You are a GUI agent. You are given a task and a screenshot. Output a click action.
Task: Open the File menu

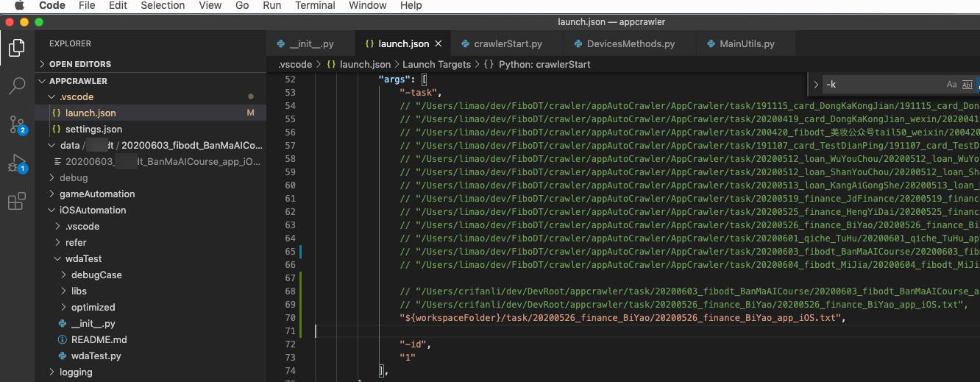coord(87,5)
